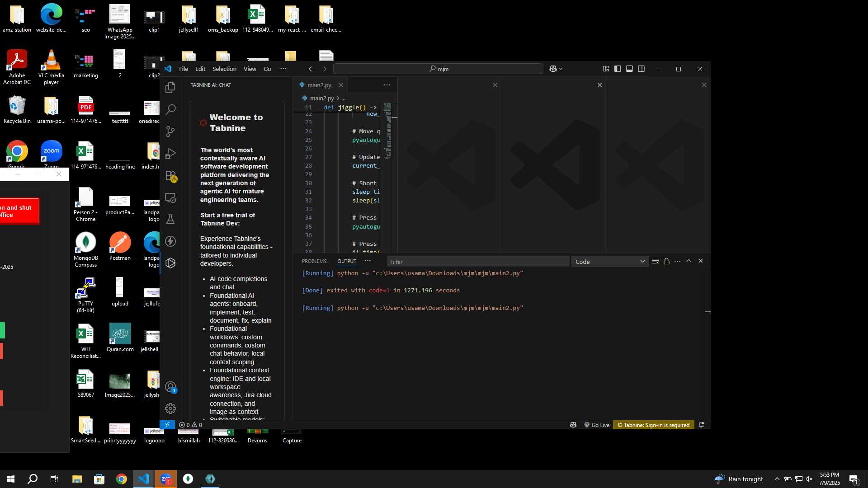Toggle speaker mute in system tray
The width and height of the screenshot is (868, 488).
point(809,479)
